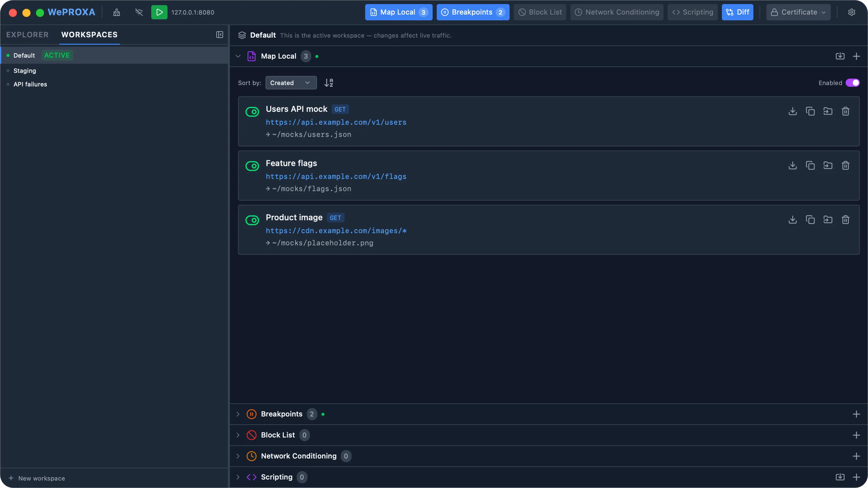This screenshot has height=488, width=868.
Task: Open the API failures workspace
Action: [114, 84]
